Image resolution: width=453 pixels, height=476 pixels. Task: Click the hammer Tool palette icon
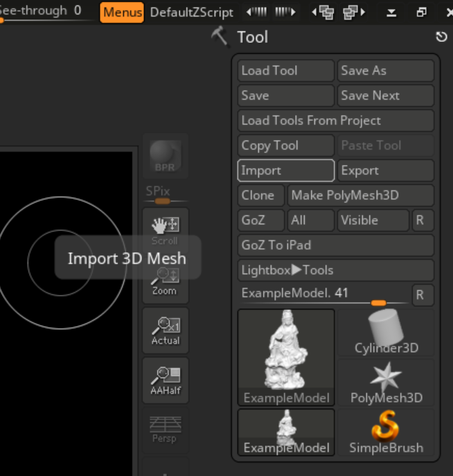pyautogui.click(x=220, y=37)
